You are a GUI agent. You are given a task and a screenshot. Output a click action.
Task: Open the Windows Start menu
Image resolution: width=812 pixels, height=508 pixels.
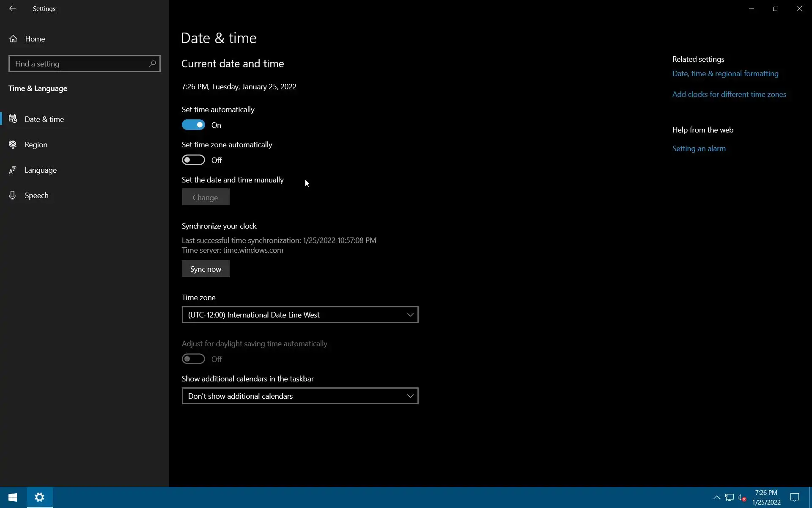pos(13,497)
